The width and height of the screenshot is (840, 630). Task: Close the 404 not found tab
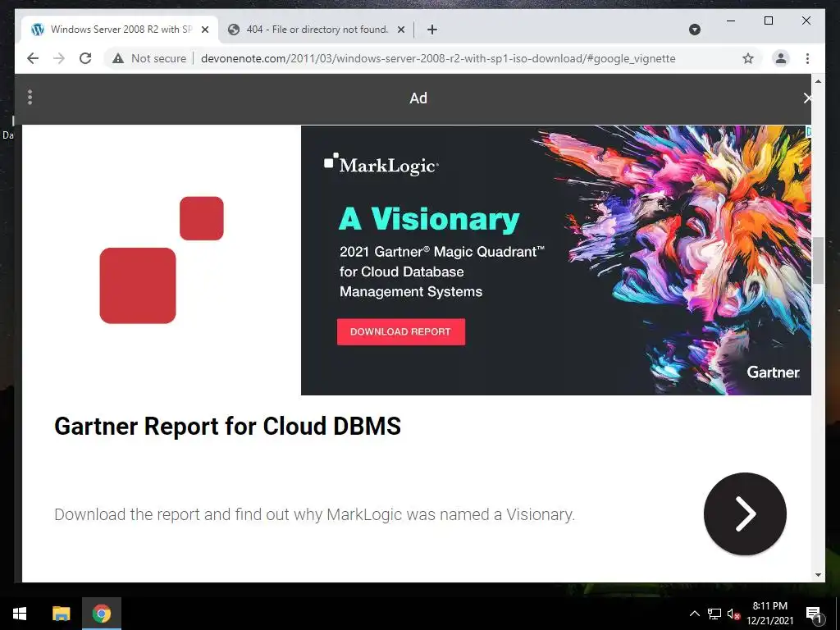[400, 30]
